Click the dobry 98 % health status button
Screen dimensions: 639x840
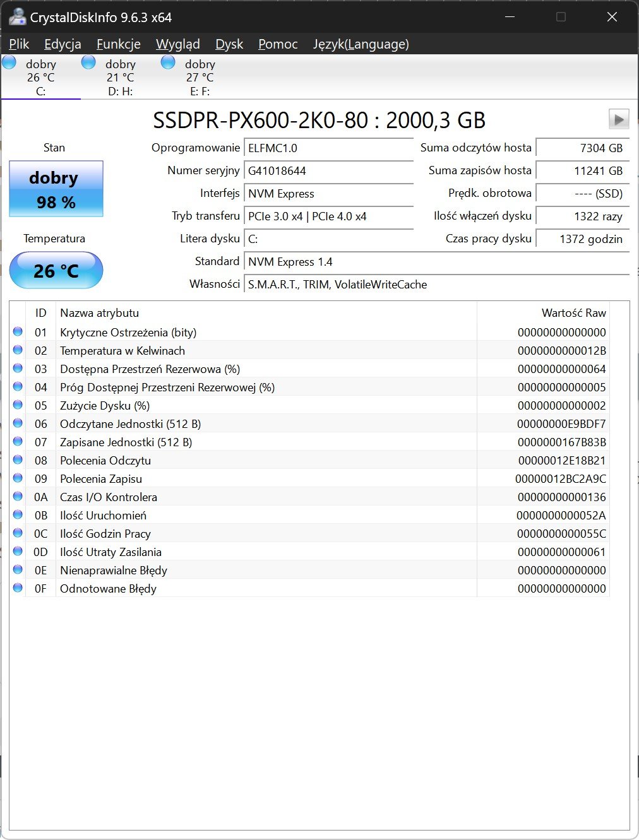coord(56,189)
